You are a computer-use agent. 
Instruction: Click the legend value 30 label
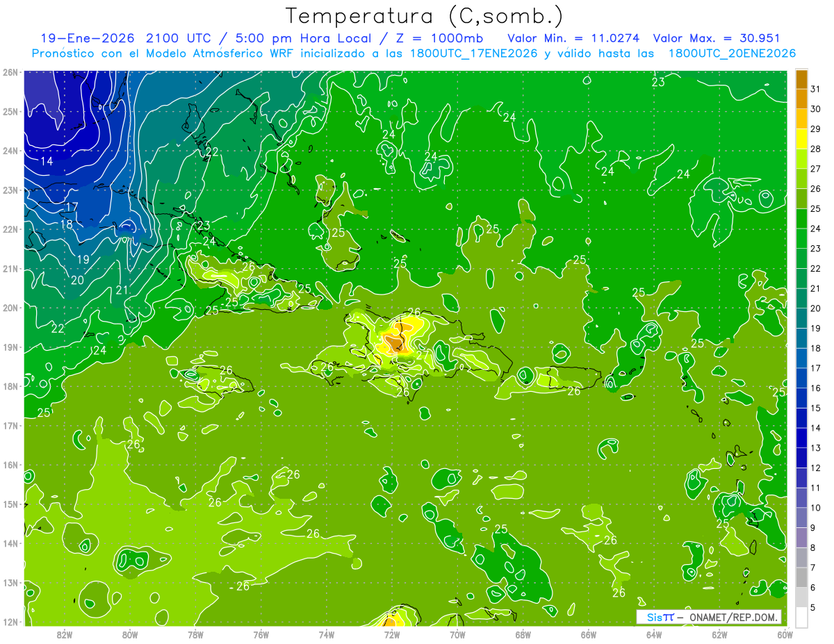(815, 108)
